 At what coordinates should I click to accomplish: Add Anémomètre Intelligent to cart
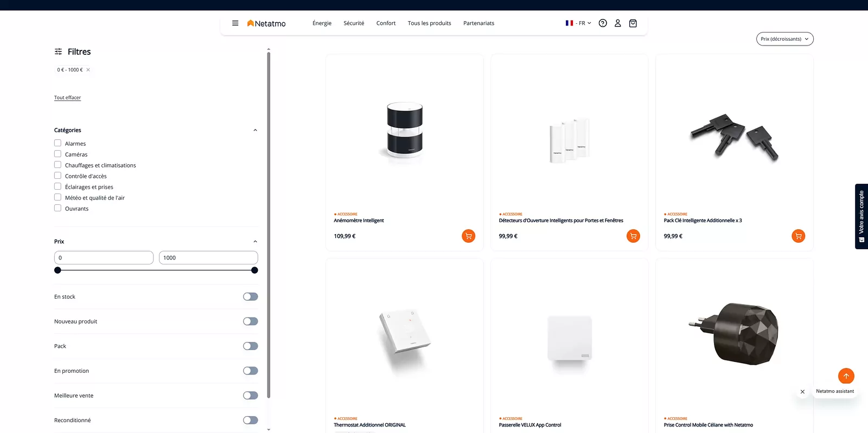(469, 236)
